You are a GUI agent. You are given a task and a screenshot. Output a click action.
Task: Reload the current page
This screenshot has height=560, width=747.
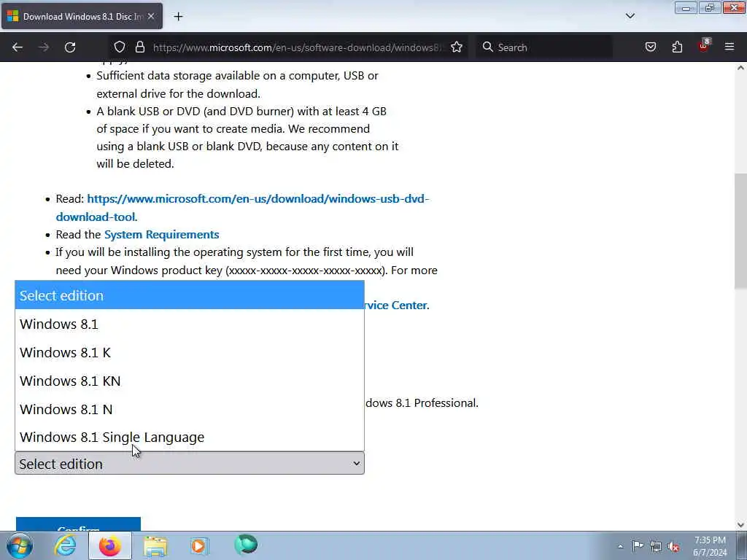tap(70, 47)
